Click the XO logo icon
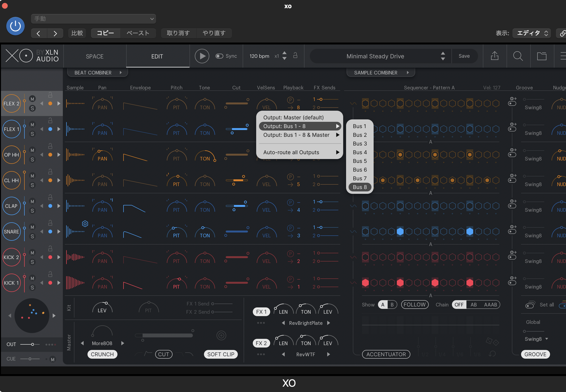This screenshot has height=392, width=566. [19, 56]
